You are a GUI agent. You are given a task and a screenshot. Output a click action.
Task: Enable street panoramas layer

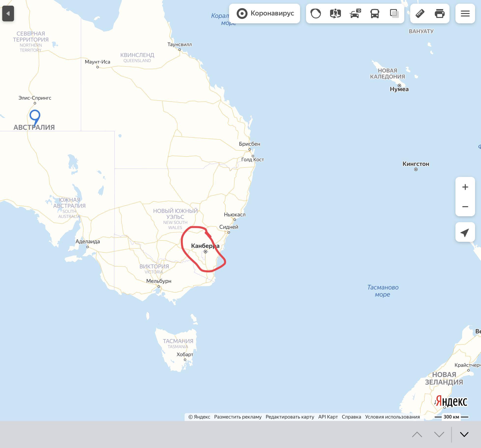(335, 14)
